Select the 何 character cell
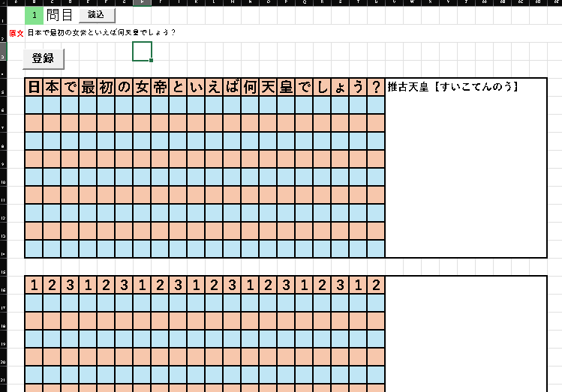Screen dimensions: 562x392 250,87
